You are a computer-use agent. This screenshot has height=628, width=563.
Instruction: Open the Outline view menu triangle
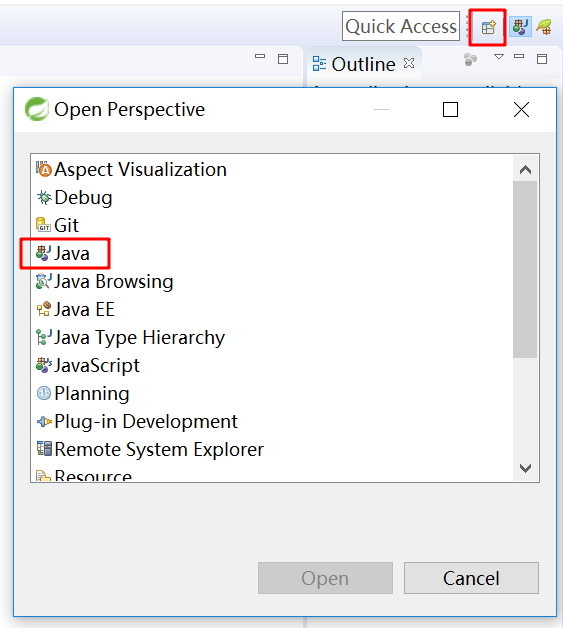pos(499,57)
